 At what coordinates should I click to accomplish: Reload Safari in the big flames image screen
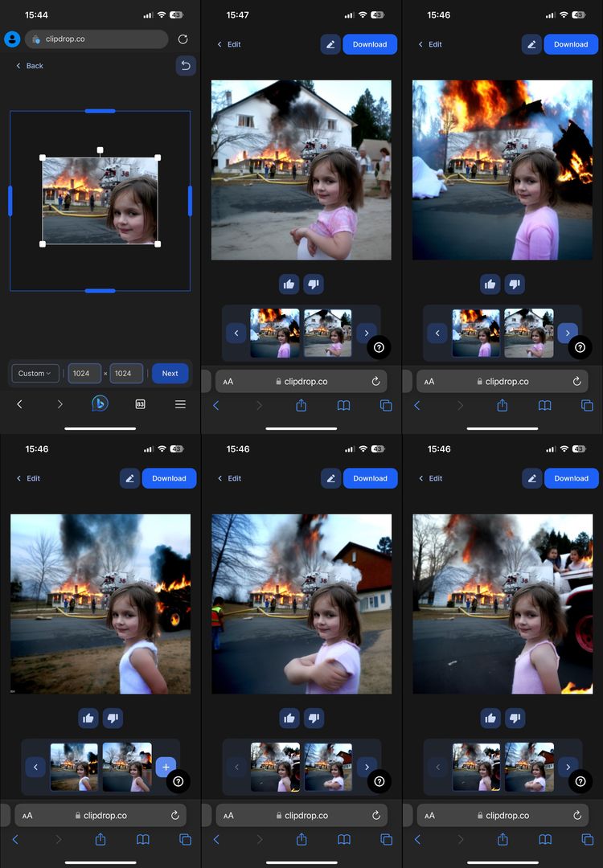coord(576,382)
